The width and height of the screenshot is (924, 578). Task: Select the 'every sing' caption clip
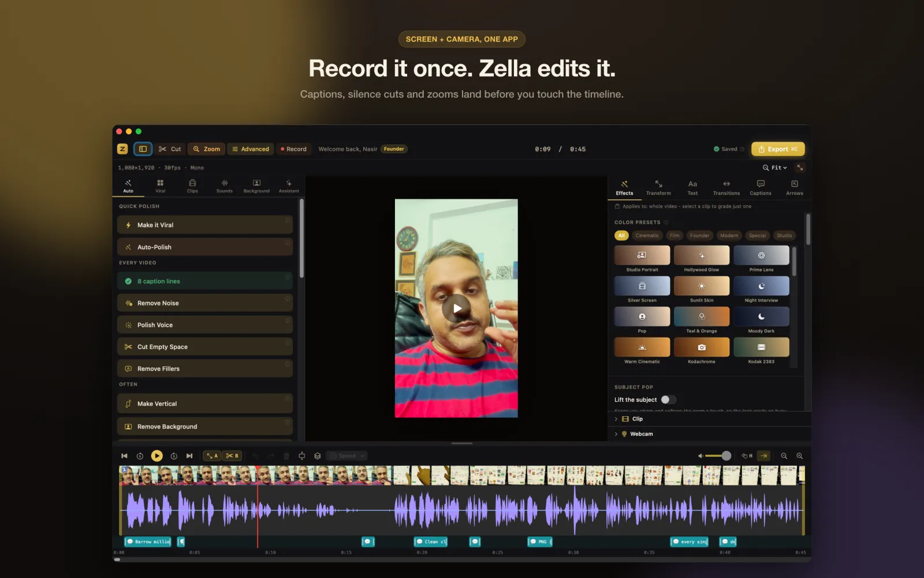[x=690, y=542]
